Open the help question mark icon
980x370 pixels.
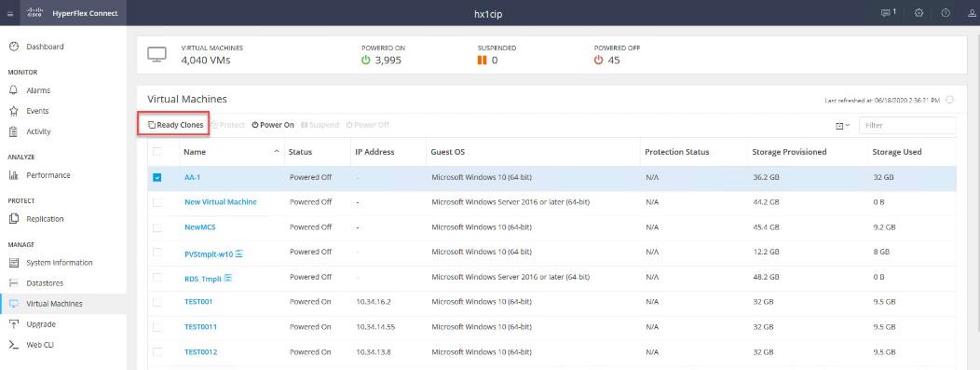click(x=946, y=13)
